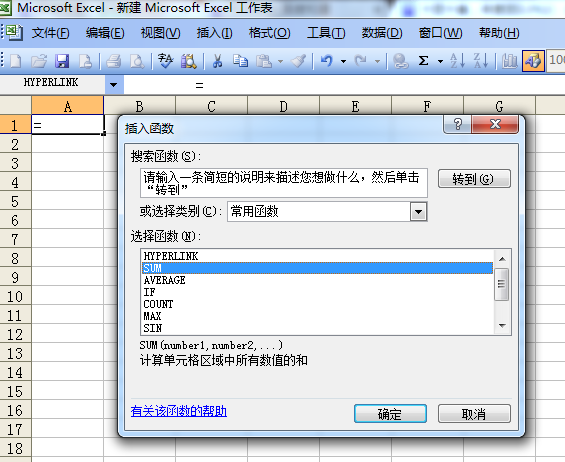Open the Undo history dropdown arrow
Image resolution: width=565 pixels, height=462 pixels.
tap(343, 62)
